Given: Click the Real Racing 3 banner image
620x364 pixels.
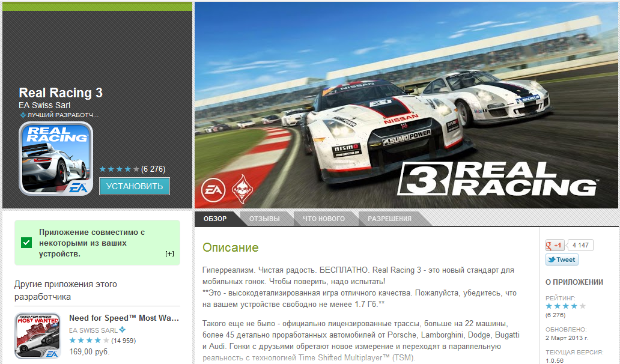Looking at the screenshot, I should [x=406, y=105].
